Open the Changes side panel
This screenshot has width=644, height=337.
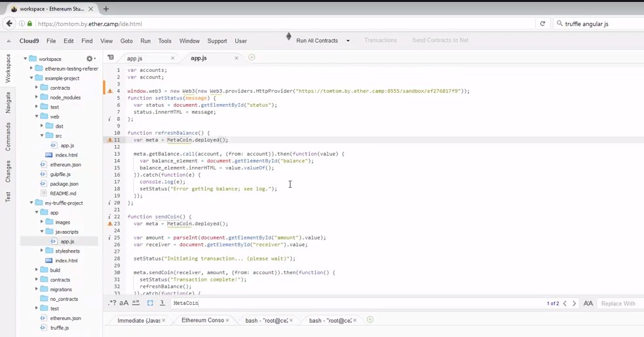[x=8, y=171]
